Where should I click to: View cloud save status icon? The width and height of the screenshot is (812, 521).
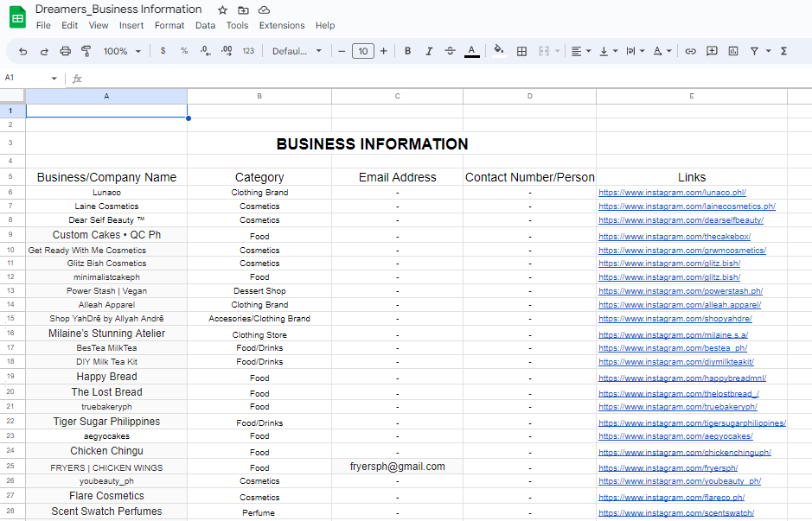coord(264,10)
